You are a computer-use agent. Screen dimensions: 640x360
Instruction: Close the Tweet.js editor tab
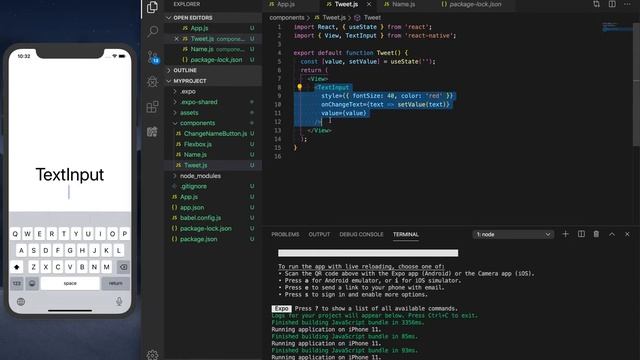coord(369,4)
